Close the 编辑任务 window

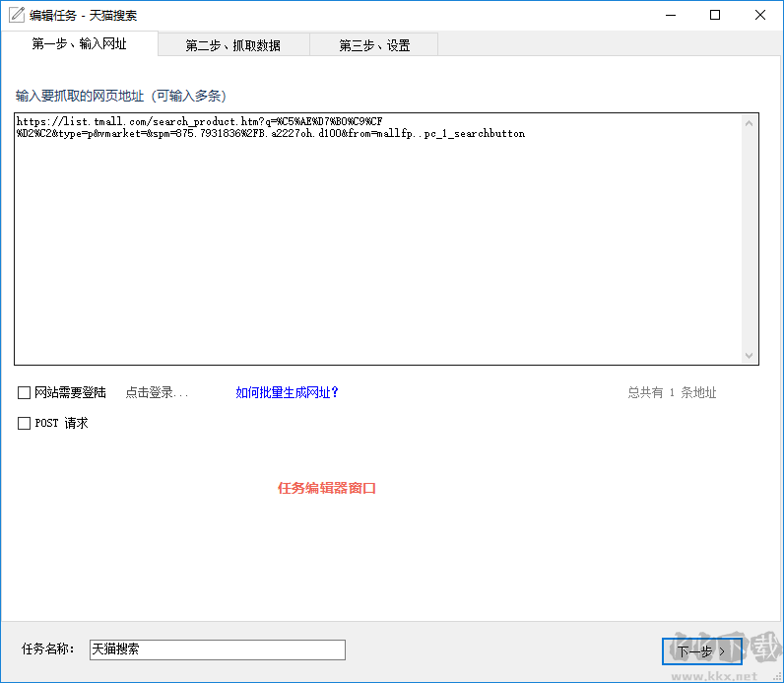point(760,15)
